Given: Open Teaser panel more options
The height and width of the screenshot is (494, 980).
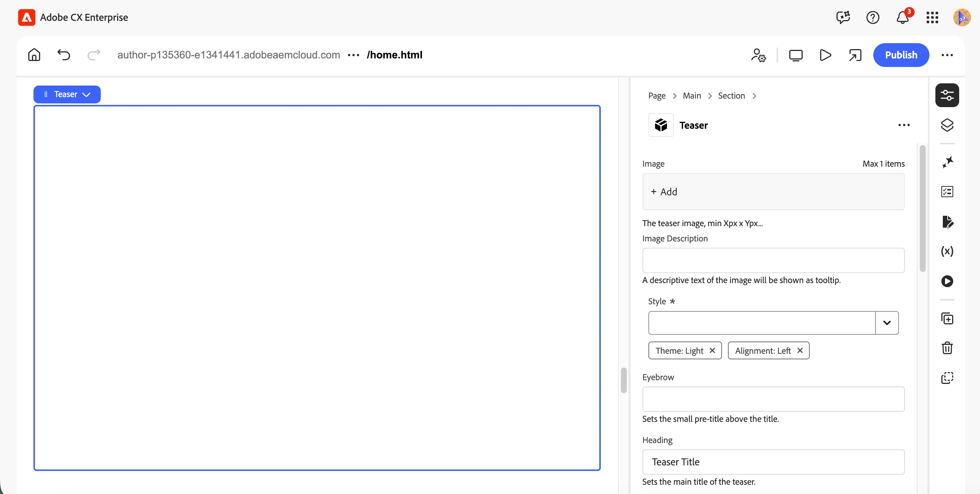Looking at the screenshot, I should click(x=904, y=125).
